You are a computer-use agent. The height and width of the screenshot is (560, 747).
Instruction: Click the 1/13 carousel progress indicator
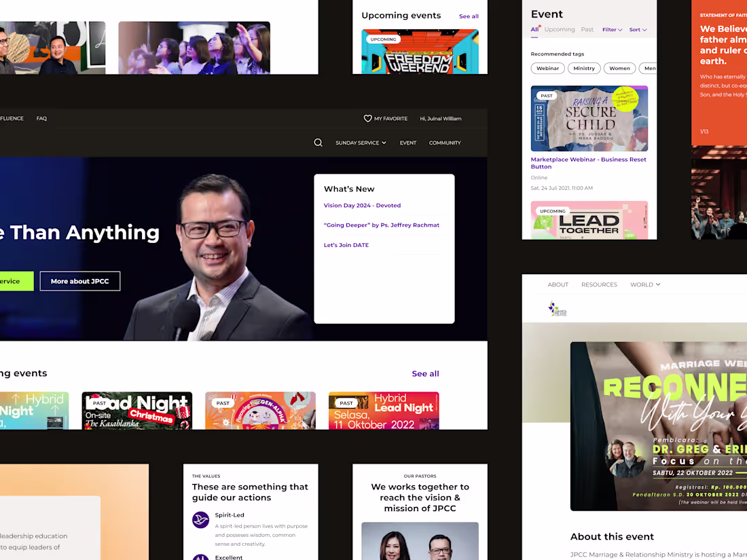click(x=704, y=132)
